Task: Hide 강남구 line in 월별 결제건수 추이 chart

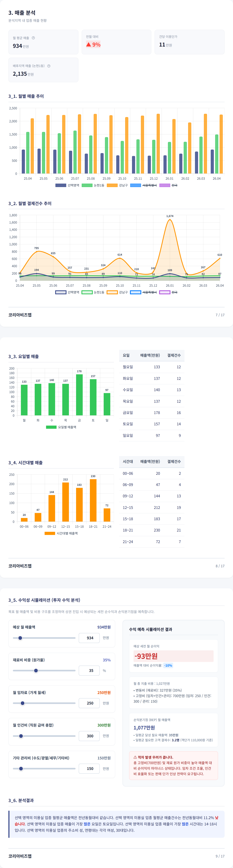Action: tap(117, 292)
